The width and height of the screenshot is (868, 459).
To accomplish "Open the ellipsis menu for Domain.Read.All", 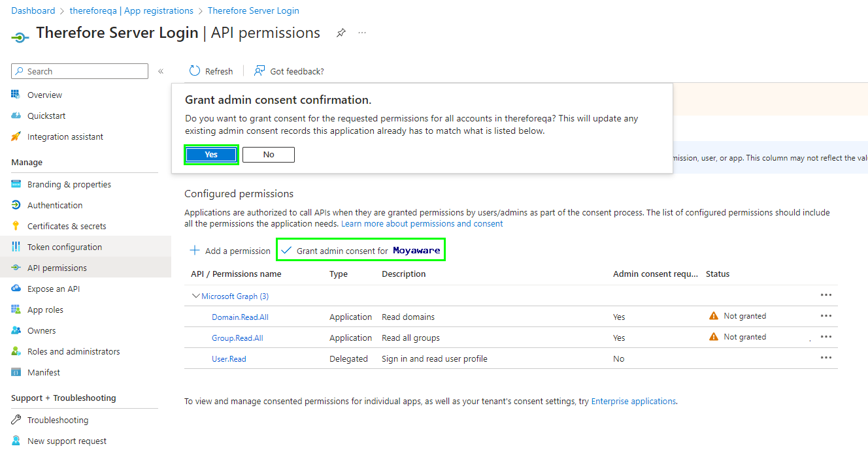I will [826, 315].
